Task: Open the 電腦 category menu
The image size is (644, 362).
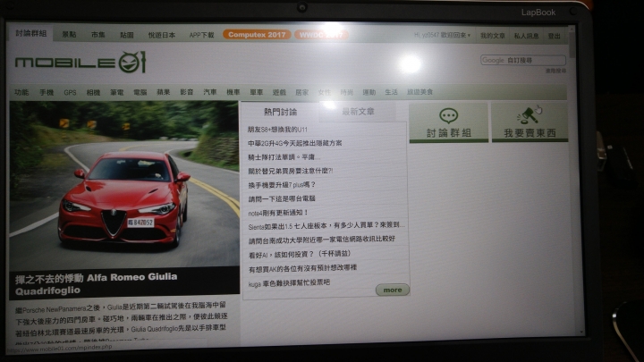Action: (x=140, y=92)
